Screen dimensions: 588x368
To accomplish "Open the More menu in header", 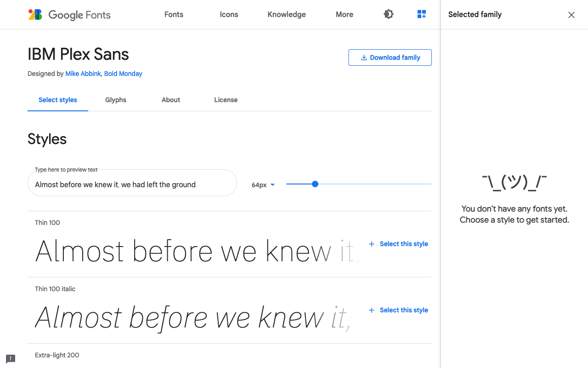I will click(345, 14).
